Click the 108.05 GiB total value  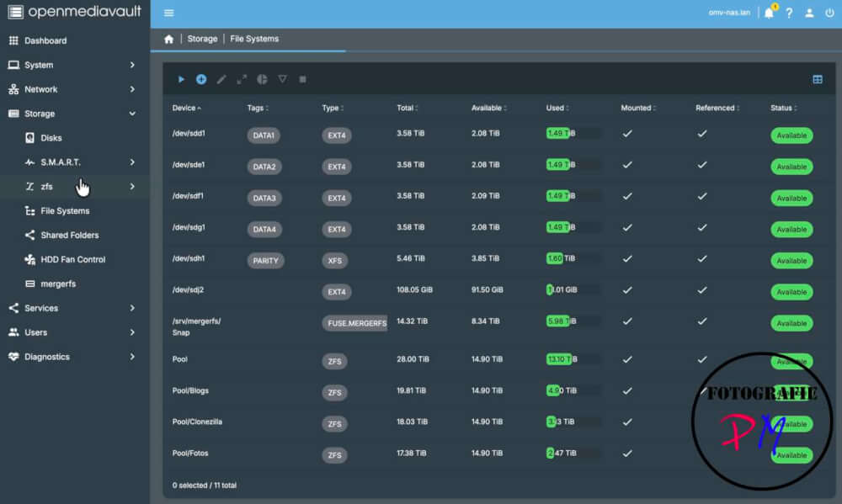coord(414,289)
